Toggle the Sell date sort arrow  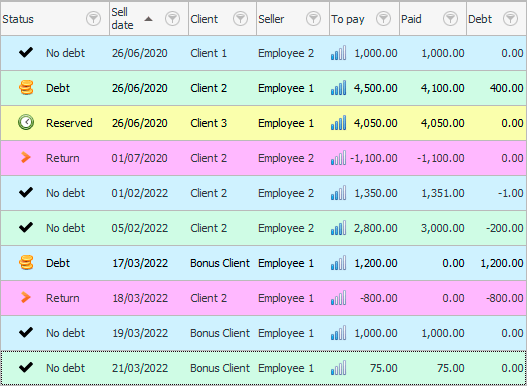pos(148,19)
